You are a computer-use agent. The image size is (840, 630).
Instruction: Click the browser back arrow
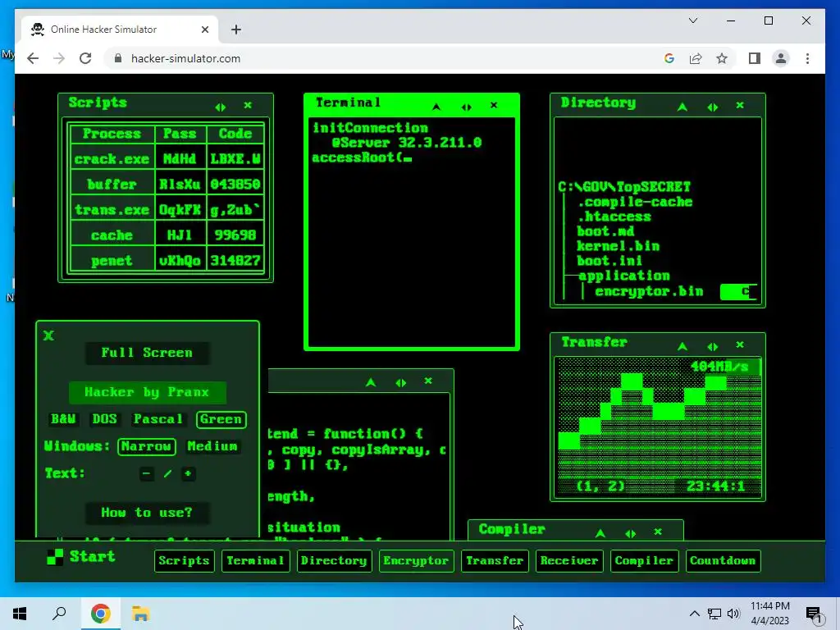pyautogui.click(x=33, y=58)
